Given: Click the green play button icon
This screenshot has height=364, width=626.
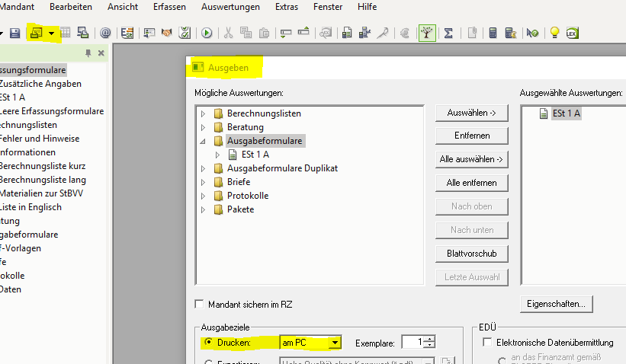Looking at the screenshot, I should [x=206, y=33].
